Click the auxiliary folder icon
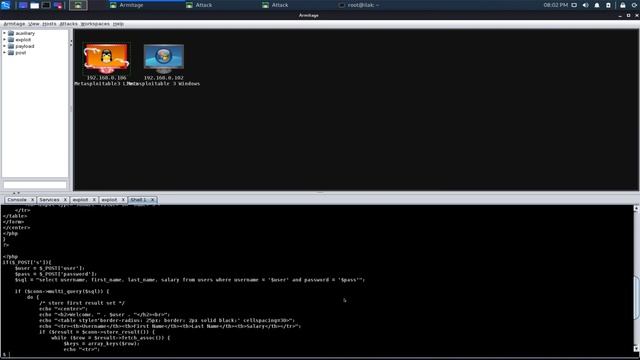 click(x=11, y=33)
